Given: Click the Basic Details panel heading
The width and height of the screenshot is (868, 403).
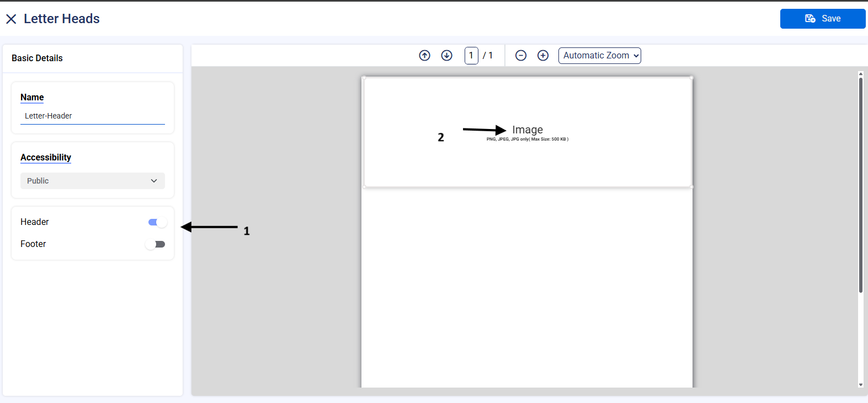Looking at the screenshot, I should (37, 58).
